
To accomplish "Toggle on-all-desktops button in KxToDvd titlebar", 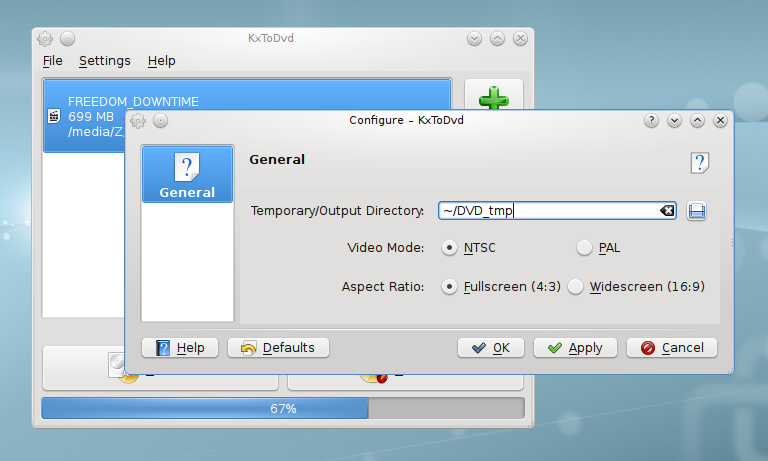I will (x=67, y=39).
